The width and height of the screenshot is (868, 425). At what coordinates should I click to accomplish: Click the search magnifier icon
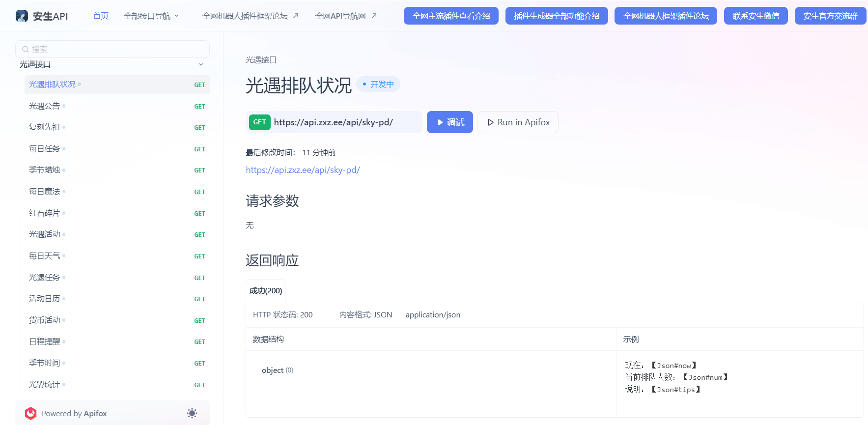point(26,49)
